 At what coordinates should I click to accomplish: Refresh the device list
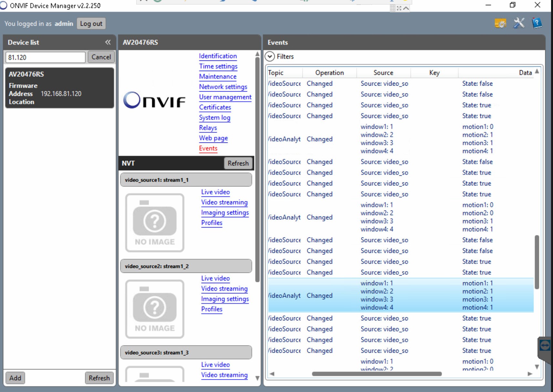(99, 378)
